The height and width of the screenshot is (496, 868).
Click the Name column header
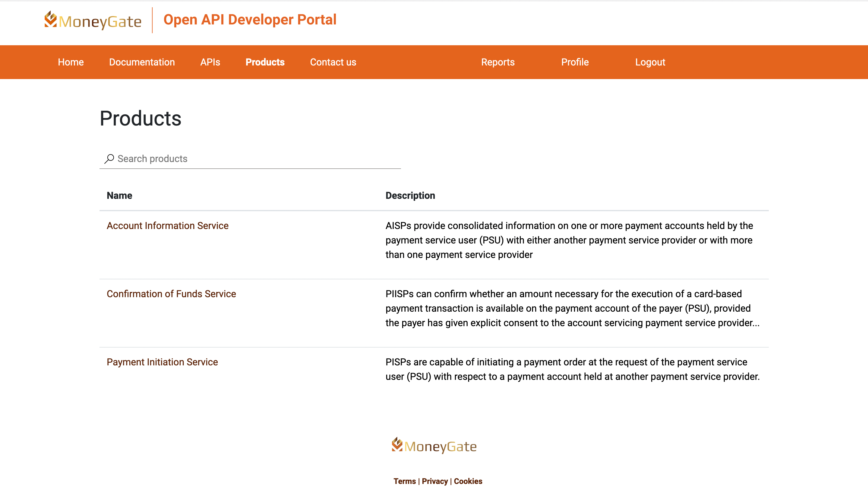(119, 196)
